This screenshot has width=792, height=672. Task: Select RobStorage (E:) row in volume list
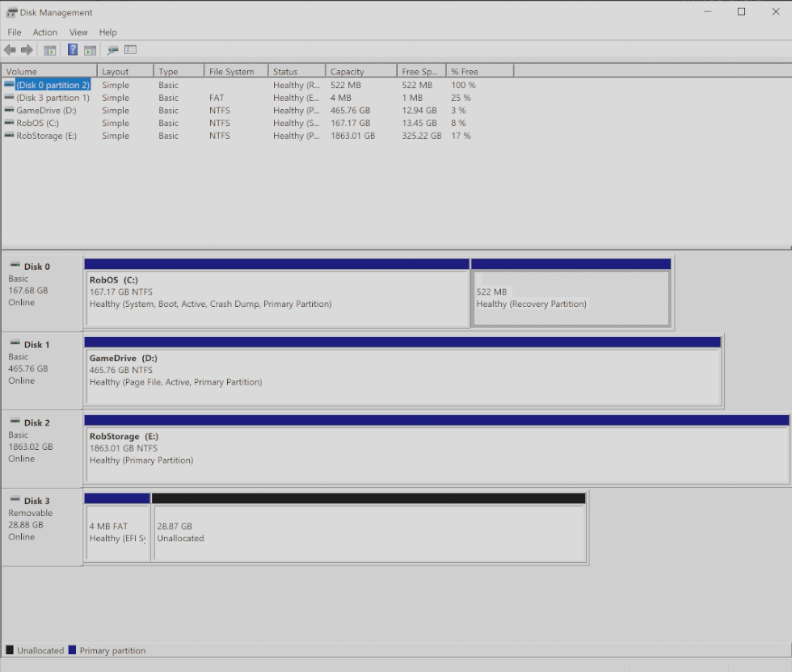[46, 136]
